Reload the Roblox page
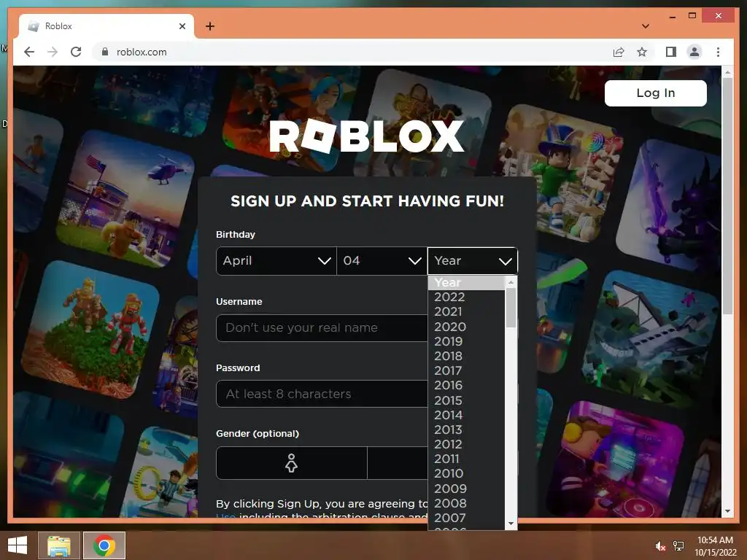 [x=76, y=52]
